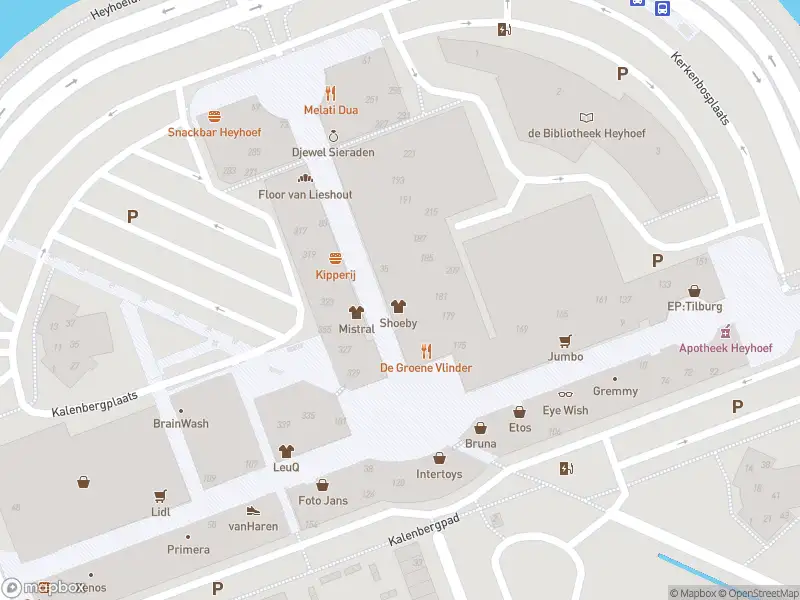The image size is (800, 600).
Task: Click the Kalenbergplaats street label
Action: coord(95,404)
